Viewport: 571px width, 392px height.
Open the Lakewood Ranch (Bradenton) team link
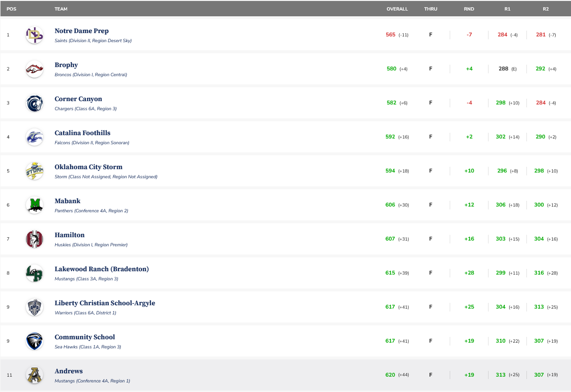pos(102,269)
